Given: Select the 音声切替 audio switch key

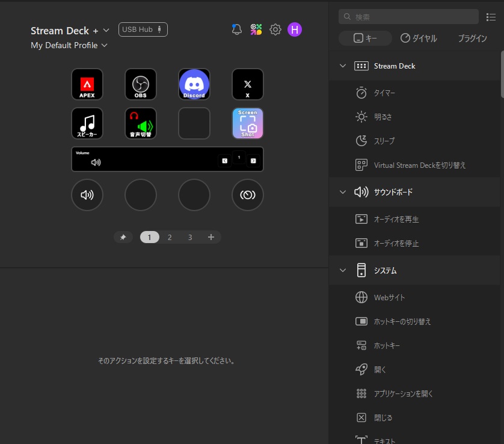Looking at the screenshot, I should (x=141, y=123).
